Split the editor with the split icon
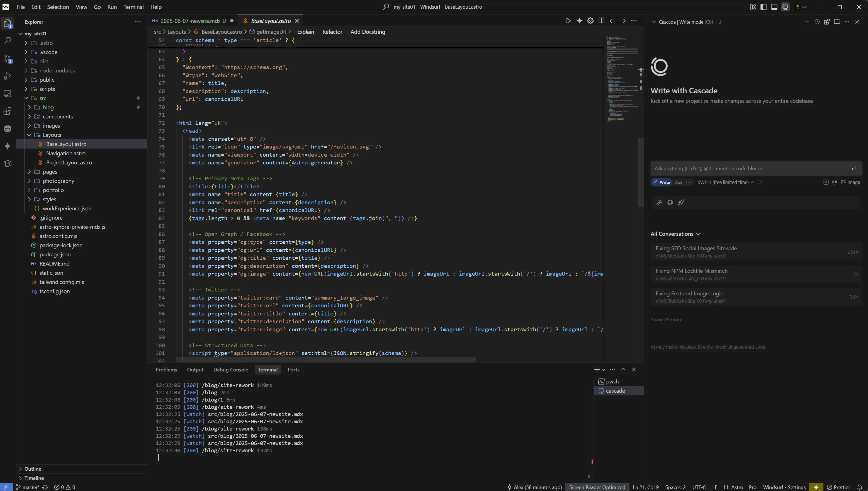The width and height of the screenshot is (868, 491). click(x=601, y=21)
